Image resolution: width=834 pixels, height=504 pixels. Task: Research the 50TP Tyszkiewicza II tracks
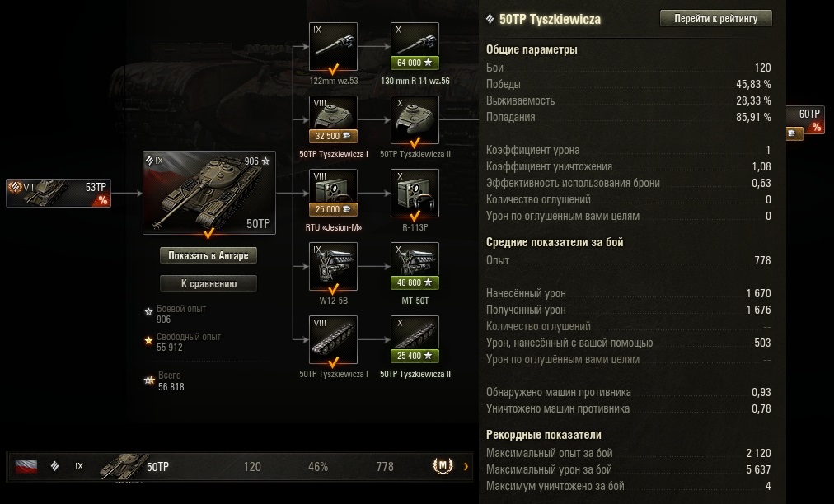(x=415, y=340)
